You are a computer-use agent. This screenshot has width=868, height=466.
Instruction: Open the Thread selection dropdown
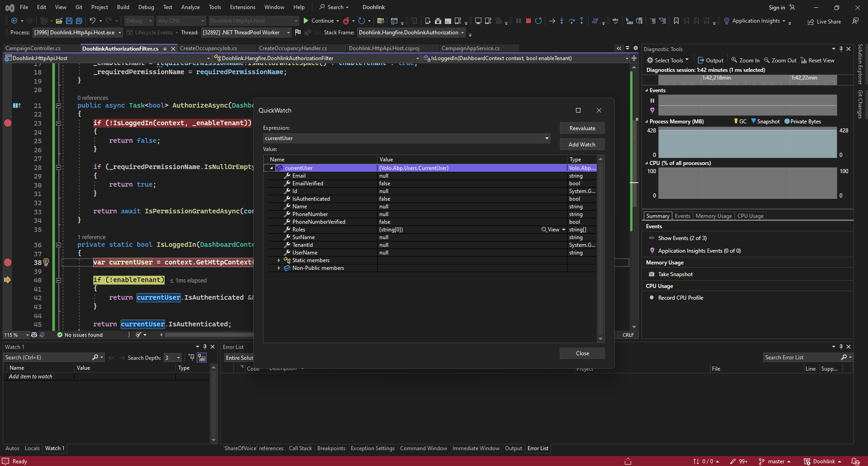click(x=288, y=33)
